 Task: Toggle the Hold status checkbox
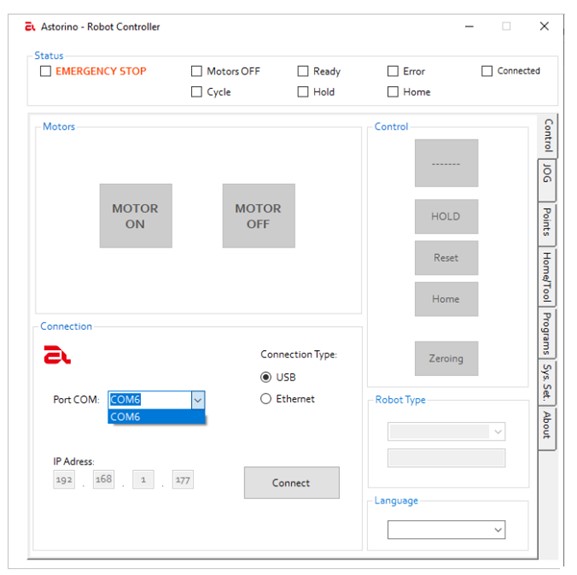coord(303,92)
